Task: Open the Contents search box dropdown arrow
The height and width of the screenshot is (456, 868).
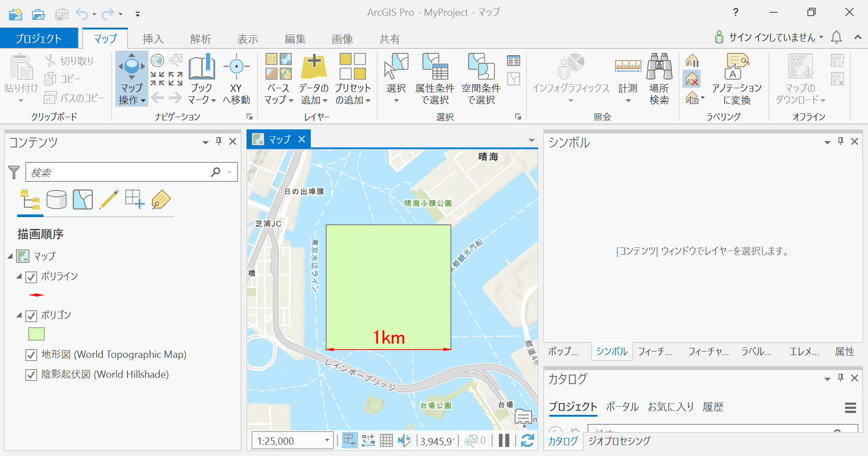Action: (x=230, y=172)
